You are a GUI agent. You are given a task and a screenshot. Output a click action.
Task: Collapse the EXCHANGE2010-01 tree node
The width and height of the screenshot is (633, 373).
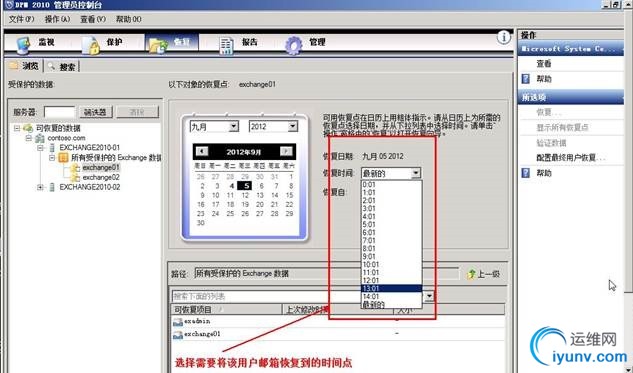pos(40,148)
